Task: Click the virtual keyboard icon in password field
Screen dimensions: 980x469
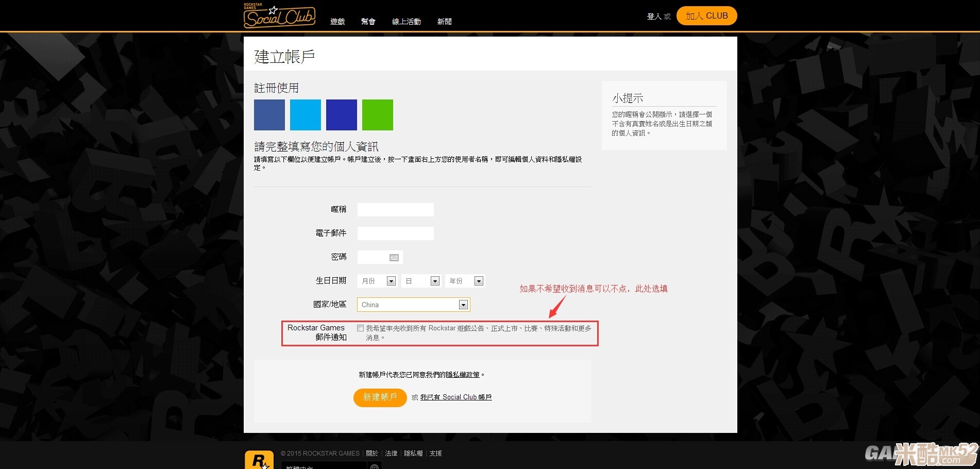Action: (394, 257)
